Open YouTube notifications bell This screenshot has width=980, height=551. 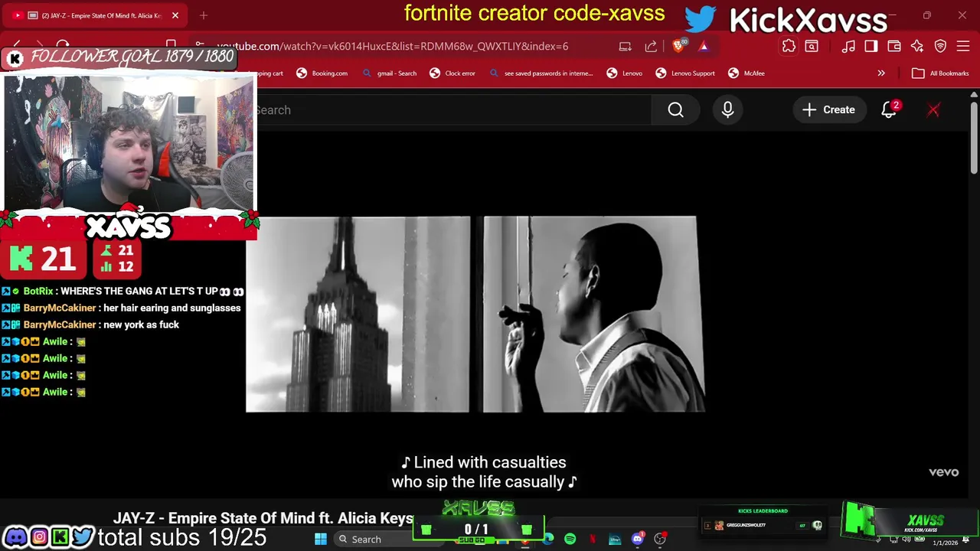(x=889, y=110)
